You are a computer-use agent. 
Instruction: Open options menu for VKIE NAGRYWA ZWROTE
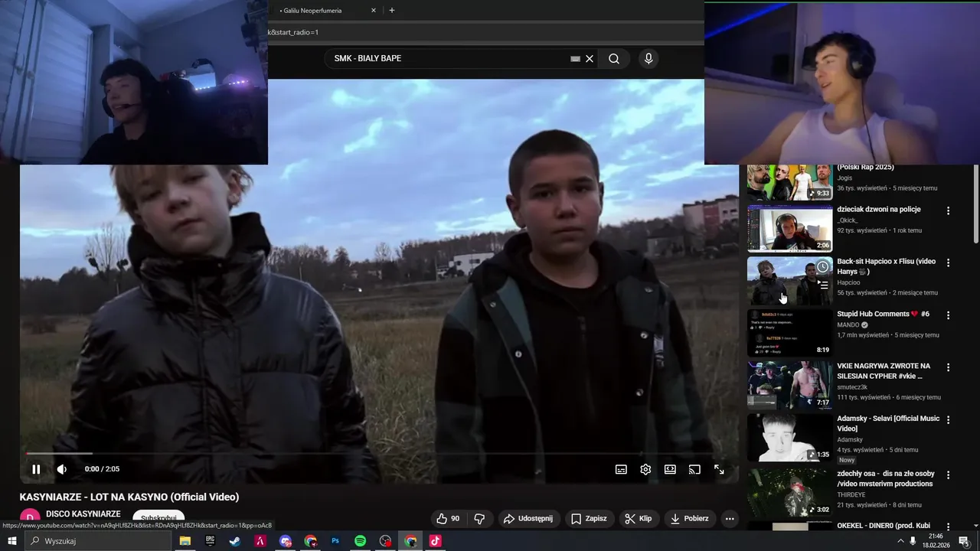pos(949,367)
